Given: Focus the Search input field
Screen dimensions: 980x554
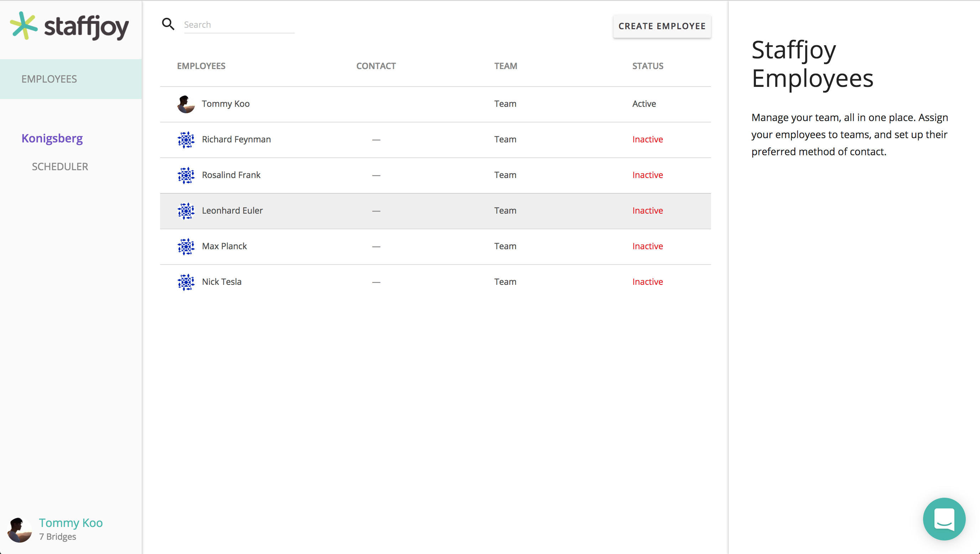Looking at the screenshot, I should [x=239, y=25].
